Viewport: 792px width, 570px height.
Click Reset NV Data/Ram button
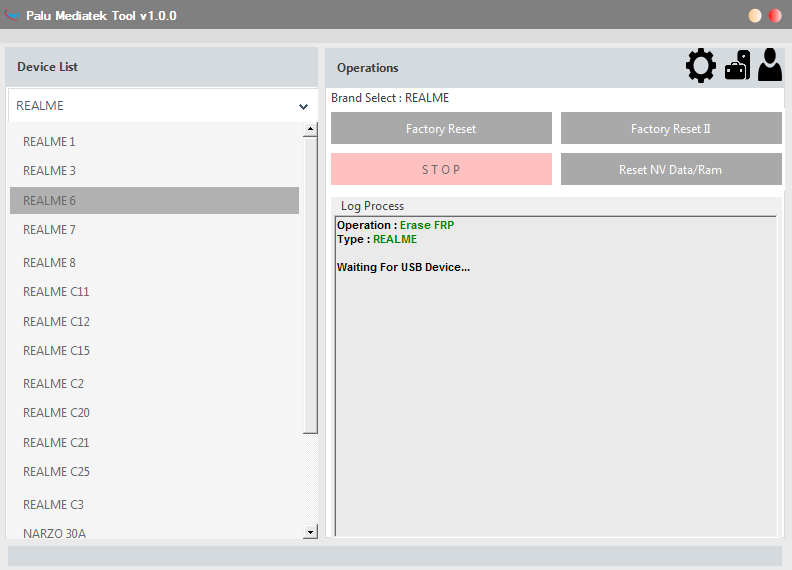click(x=671, y=169)
